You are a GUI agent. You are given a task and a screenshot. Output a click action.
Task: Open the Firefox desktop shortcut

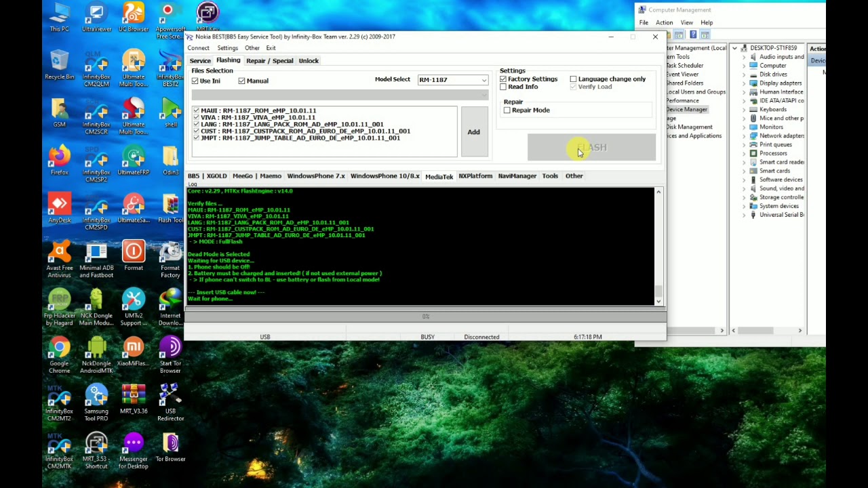point(59,160)
